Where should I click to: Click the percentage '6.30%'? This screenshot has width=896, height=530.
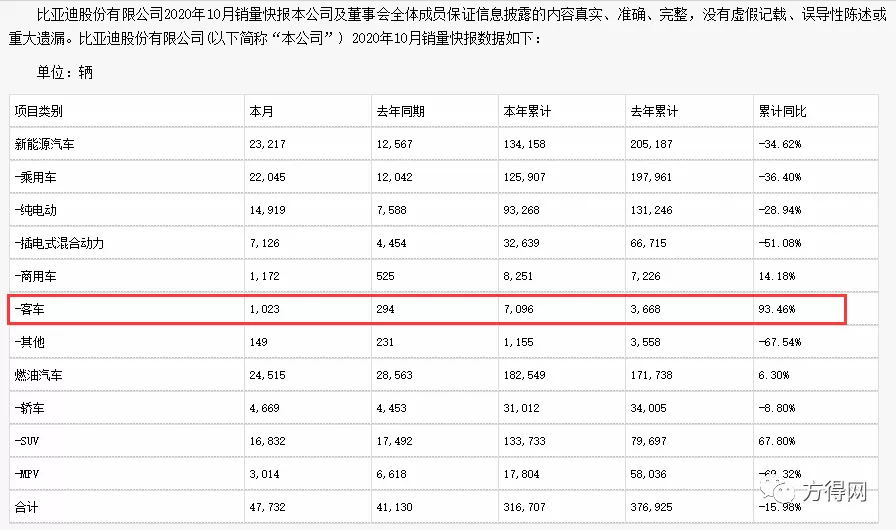point(774,375)
